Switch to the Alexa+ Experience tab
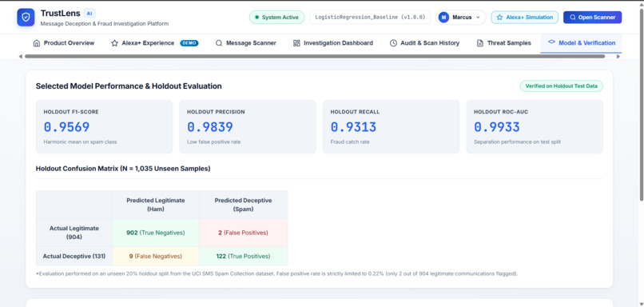The image size is (644, 307). [154, 42]
